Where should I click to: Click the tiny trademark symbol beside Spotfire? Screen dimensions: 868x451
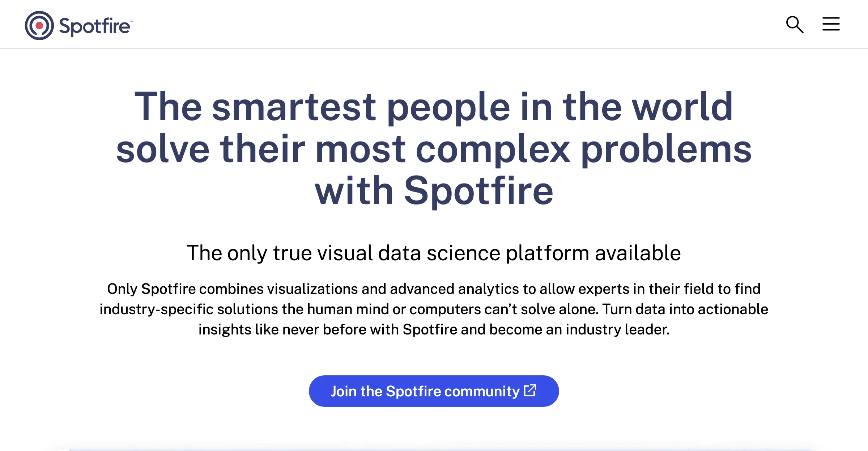131,22
